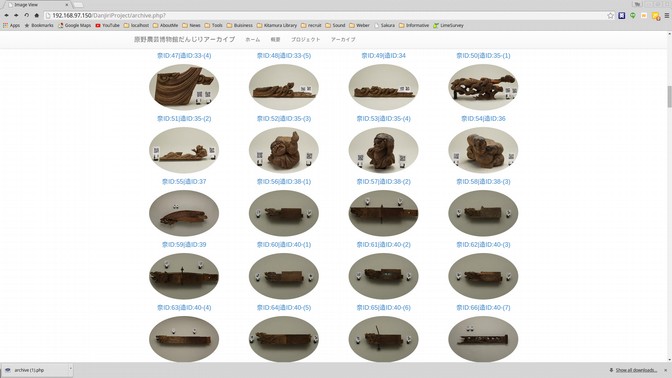Image resolution: width=672 pixels, height=378 pixels.
Task: Click thumbnail under 奈ID:59
Action: click(x=184, y=276)
